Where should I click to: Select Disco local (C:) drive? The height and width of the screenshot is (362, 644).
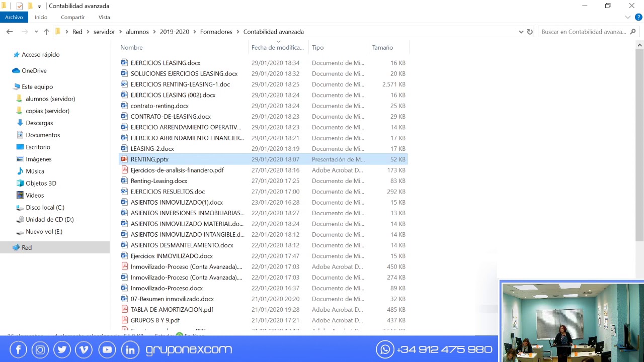pyautogui.click(x=45, y=207)
